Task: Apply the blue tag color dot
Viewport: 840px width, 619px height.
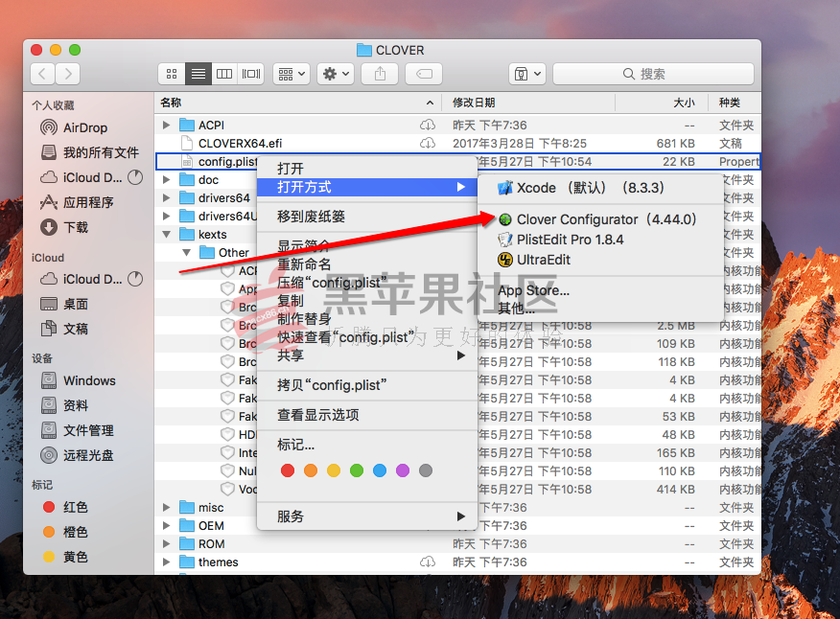Action: pos(380,470)
